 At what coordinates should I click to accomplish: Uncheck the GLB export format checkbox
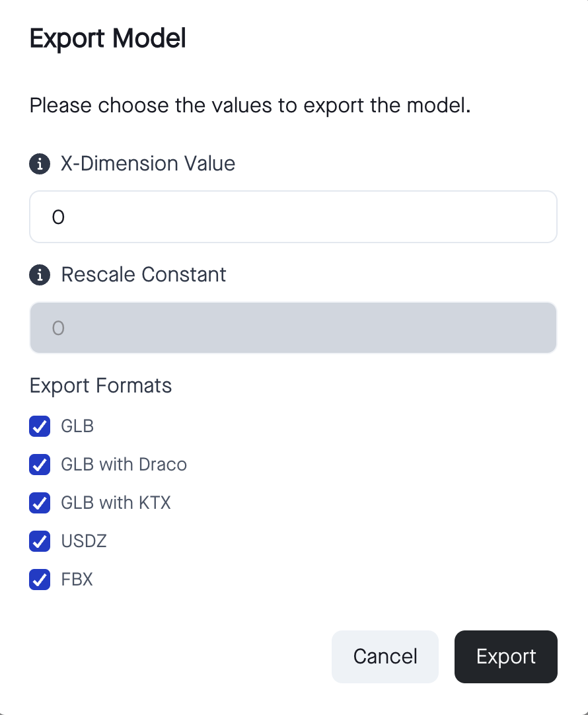(40, 426)
